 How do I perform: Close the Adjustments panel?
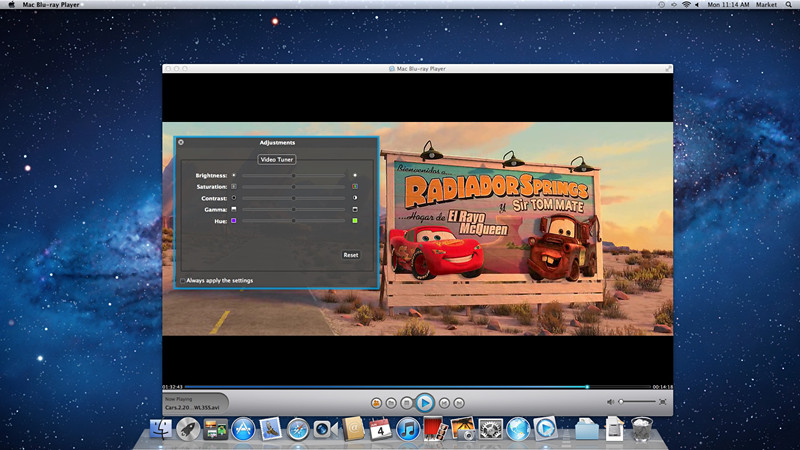(181, 142)
